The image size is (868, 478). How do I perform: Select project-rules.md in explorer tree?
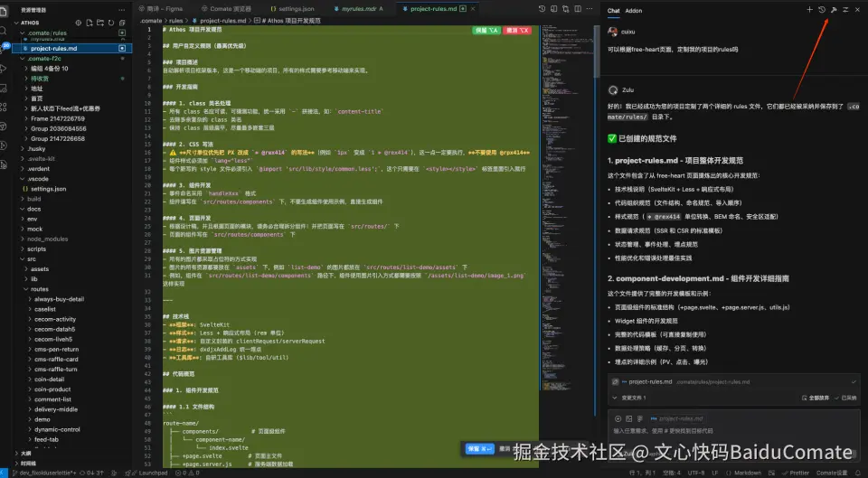(x=72, y=48)
